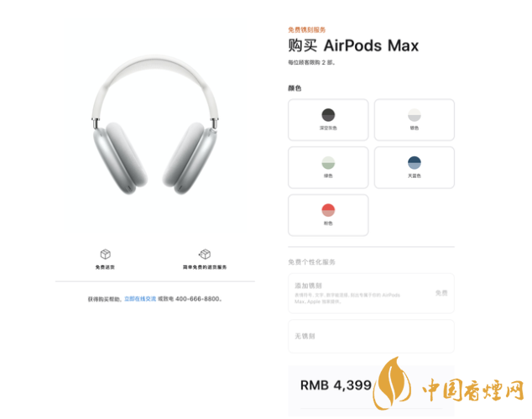
Task: Click the 简单免费的退货服务 label
Action: pos(205,267)
